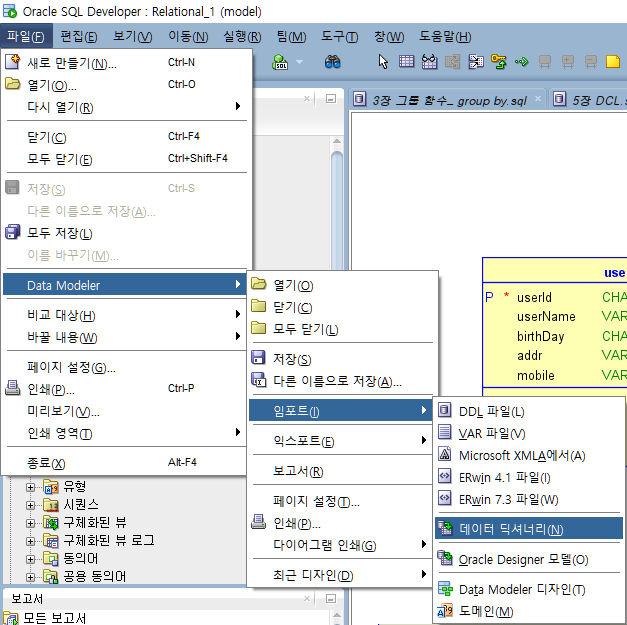The height and width of the screenshot is (625, 627).
Task: Open the 도구(T) menu
Action: coord(339,36)
